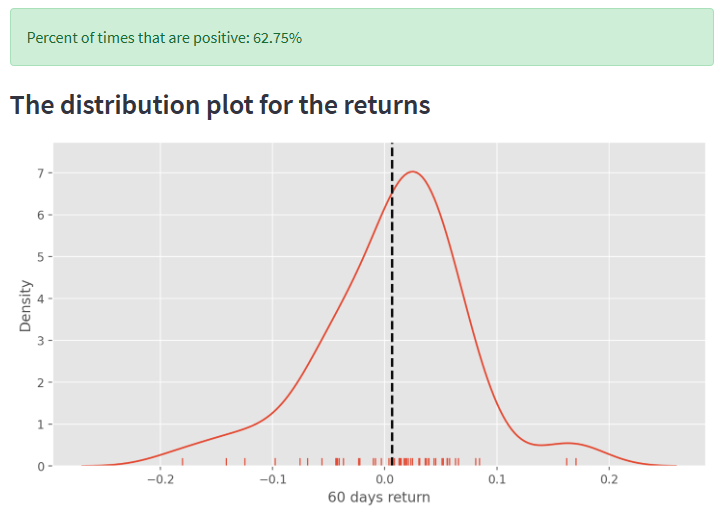Click the "60 days return" x-axis label
The image size is (725, 518).
pyautogui.click(x=379, y=497)
